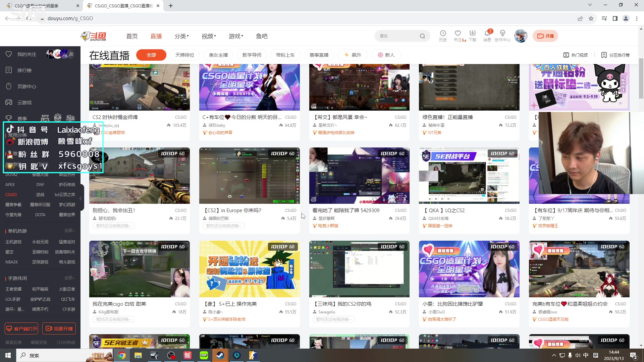Screen dimensions: 644x362
Task: Click the browser address bar URL
Action: (70, 18)
